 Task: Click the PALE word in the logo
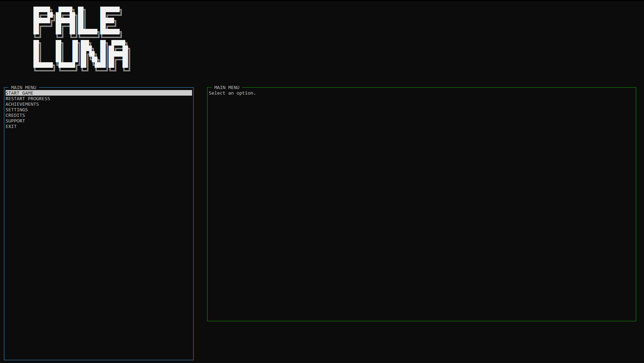click(x=78, y=22)
